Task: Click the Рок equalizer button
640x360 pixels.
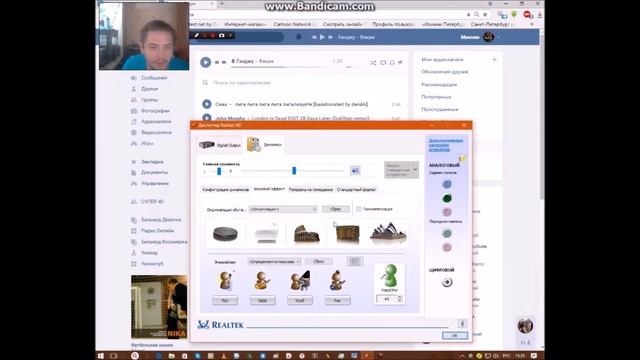Action: [337, 301]
